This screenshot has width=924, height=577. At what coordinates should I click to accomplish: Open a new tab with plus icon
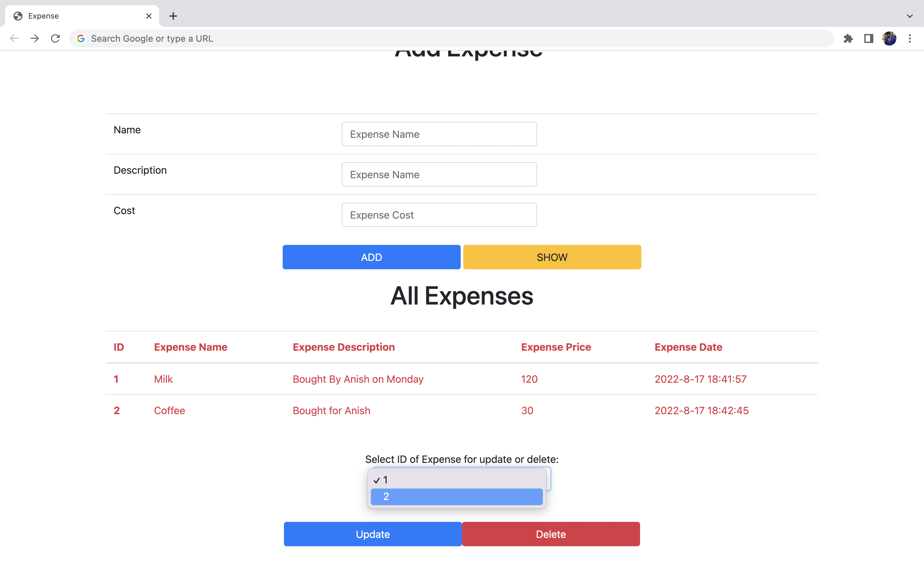coord(173,16)
